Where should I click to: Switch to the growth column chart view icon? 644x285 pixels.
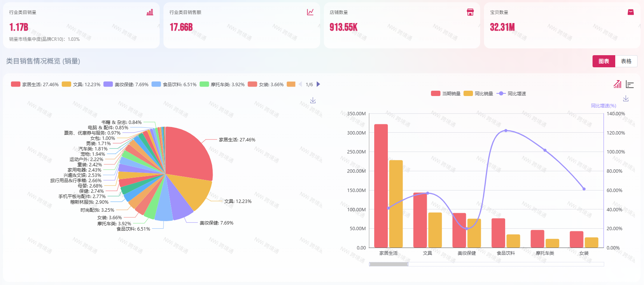(618, 84)
